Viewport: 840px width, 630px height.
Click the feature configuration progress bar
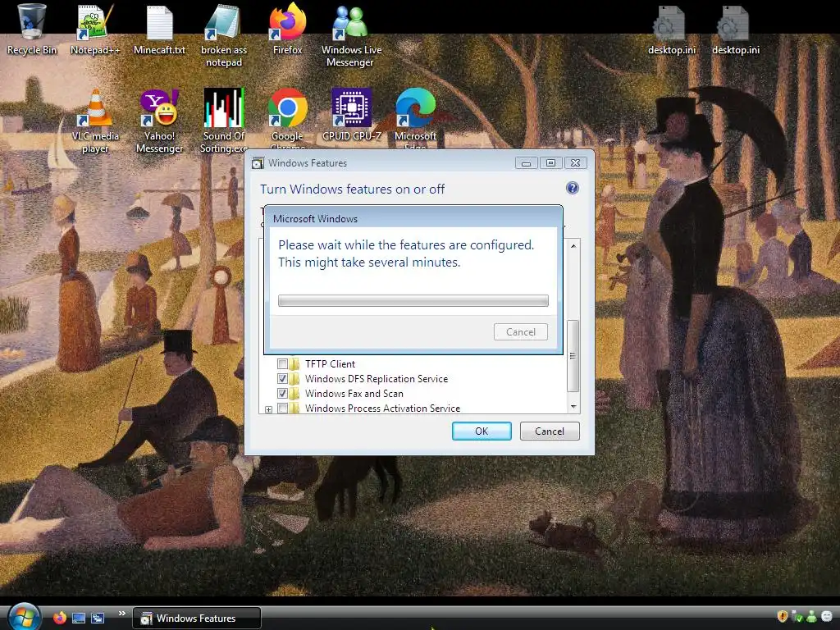coord(413,300)
